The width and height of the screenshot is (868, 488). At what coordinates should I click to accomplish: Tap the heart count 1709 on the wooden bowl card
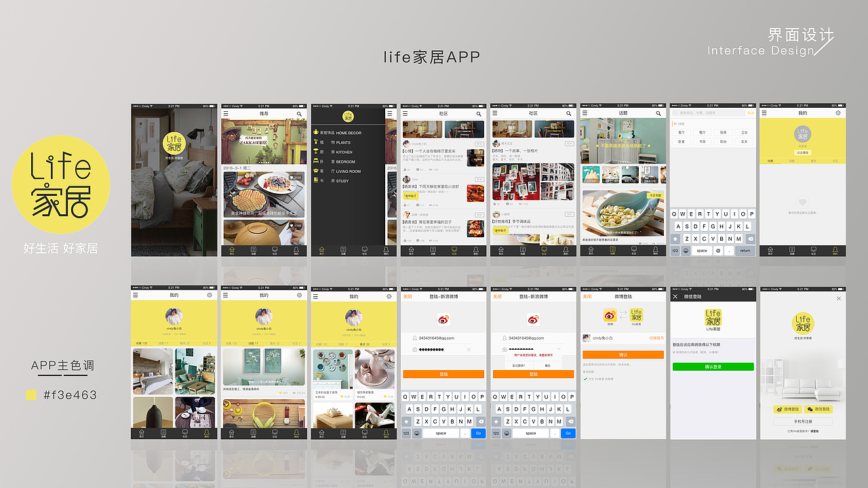pyautogui.click(x=296, y=226)
